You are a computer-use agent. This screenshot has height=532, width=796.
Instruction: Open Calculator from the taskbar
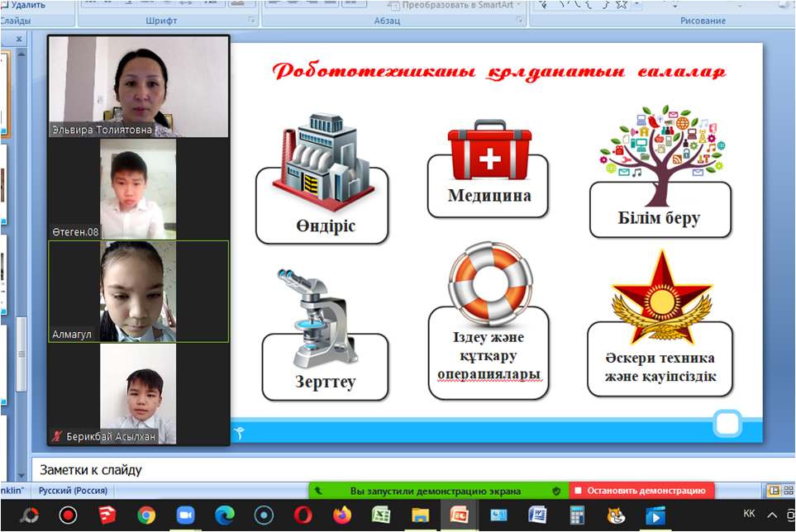576,515
